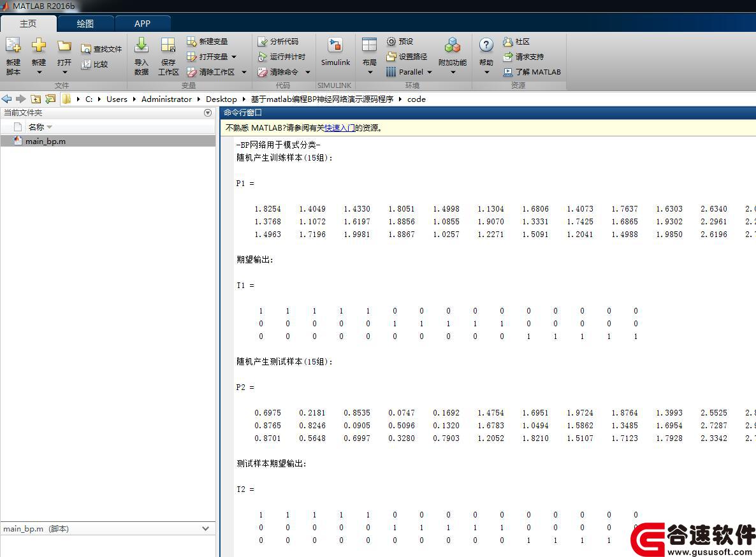The image size is (756, 557).
Task: Expand the main_bp.m details panel chevron
Action: (205, 528)
